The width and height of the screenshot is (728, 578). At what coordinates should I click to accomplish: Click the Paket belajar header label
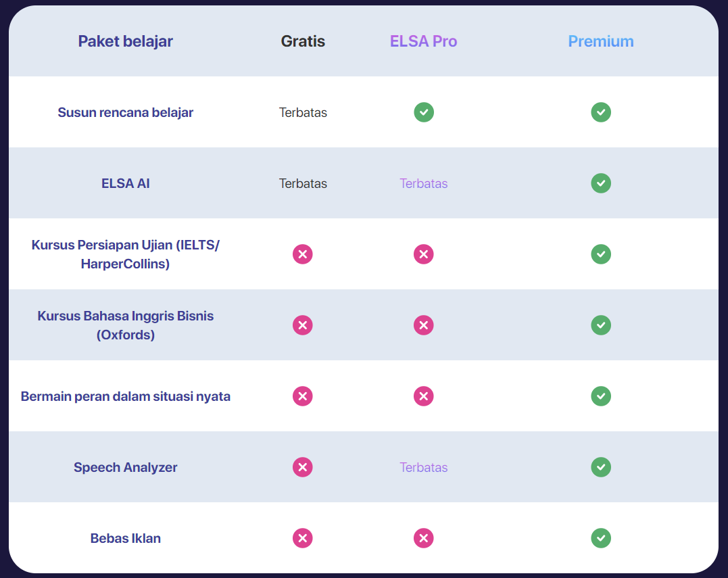126,41
